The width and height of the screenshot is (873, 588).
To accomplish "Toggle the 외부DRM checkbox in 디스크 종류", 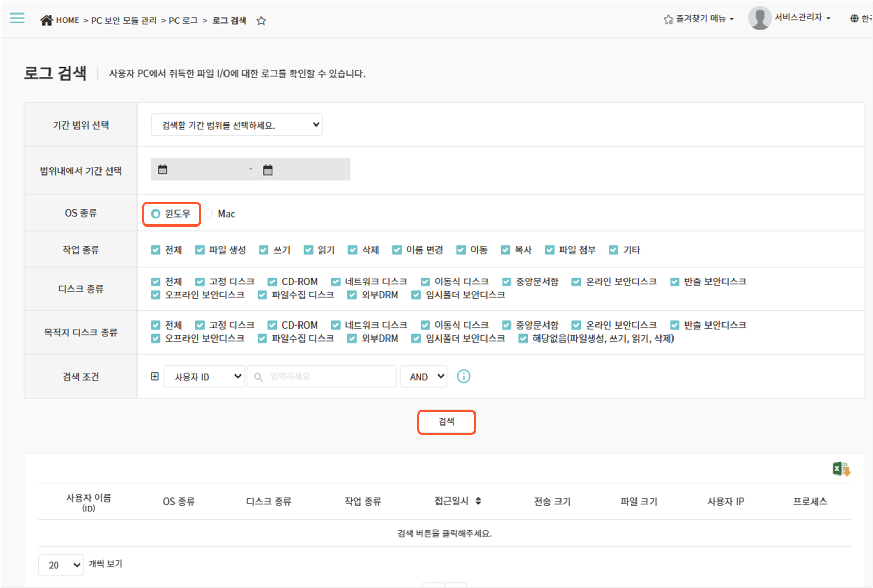I will click(x=352, y=295).
